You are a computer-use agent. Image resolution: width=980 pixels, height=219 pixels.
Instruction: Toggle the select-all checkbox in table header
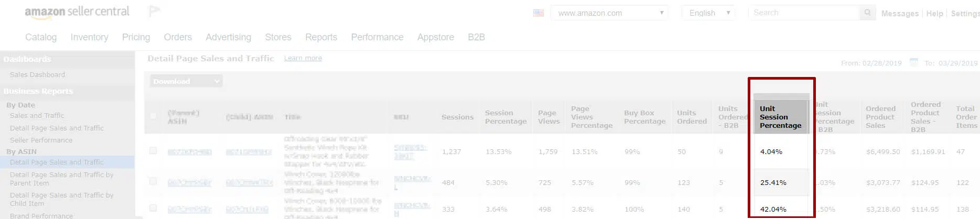click(x=153, y=116)
